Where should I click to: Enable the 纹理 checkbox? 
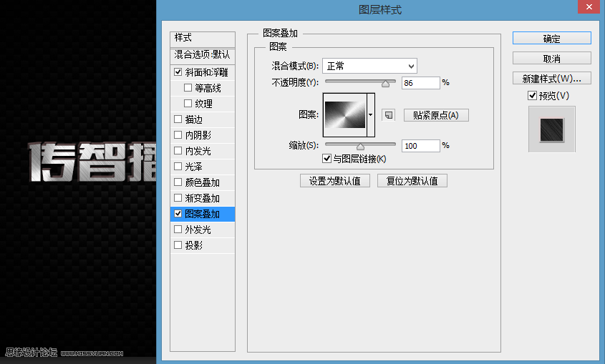click(x=188, y=103)
